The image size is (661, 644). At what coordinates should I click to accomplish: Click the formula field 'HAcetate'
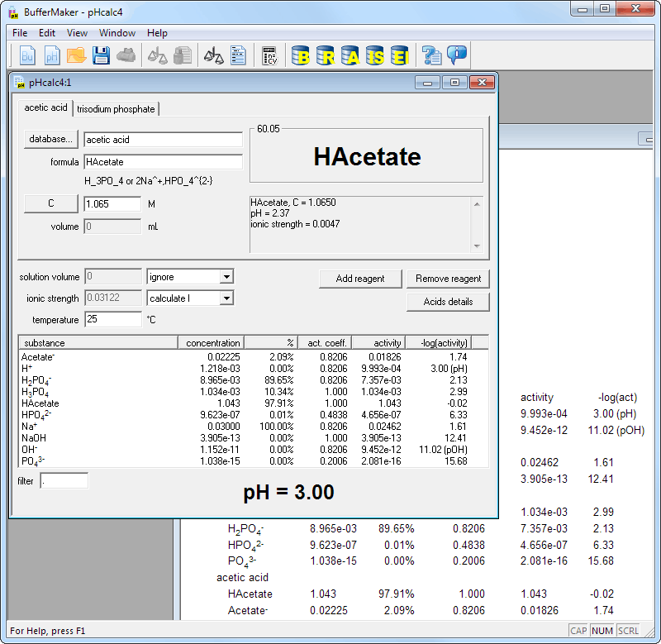[163, 162]
